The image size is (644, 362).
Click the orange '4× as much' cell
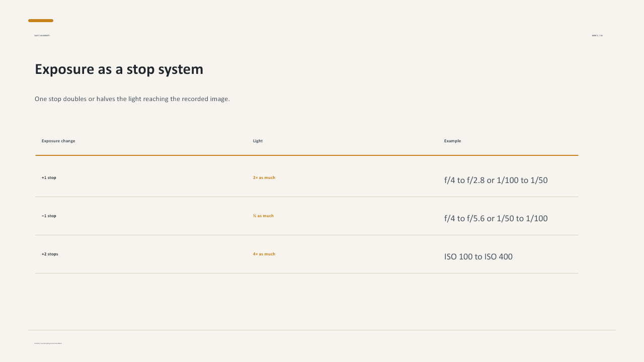click(264, 254)
